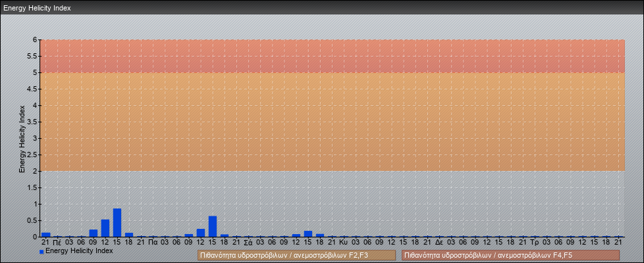
Task: Click the y-axis value 4.5
Action: point(32,89)
